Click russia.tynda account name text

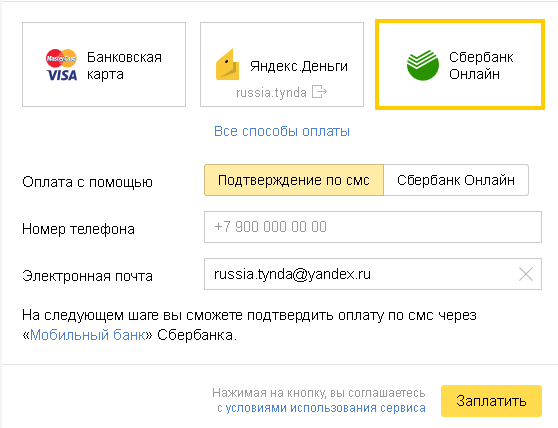[x=271, y=93]
